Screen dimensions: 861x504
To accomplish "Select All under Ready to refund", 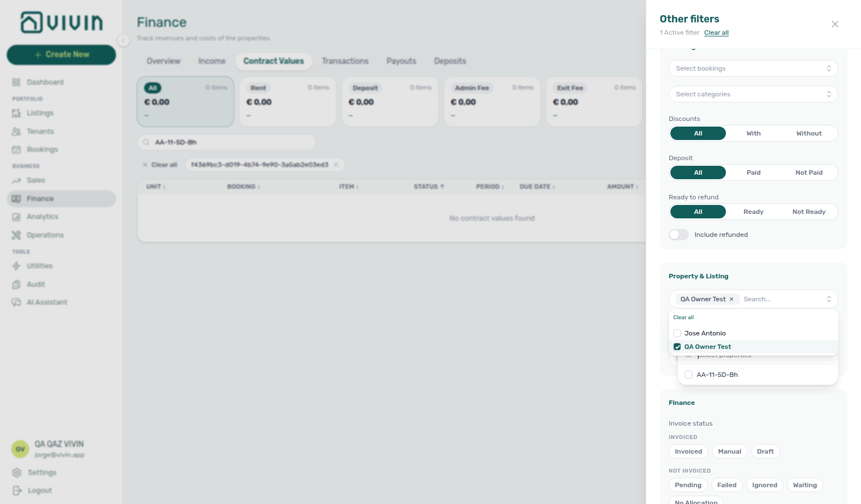I will coord(698,212).
